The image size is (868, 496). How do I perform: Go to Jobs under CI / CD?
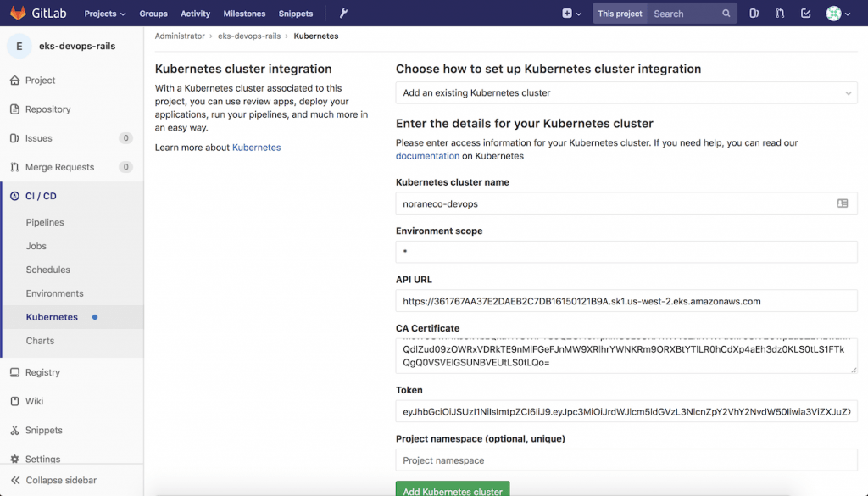[36, 246]
